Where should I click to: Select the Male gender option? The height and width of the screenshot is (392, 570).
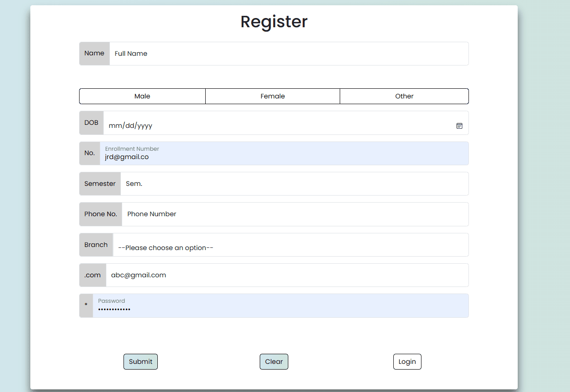pos(142,96)
